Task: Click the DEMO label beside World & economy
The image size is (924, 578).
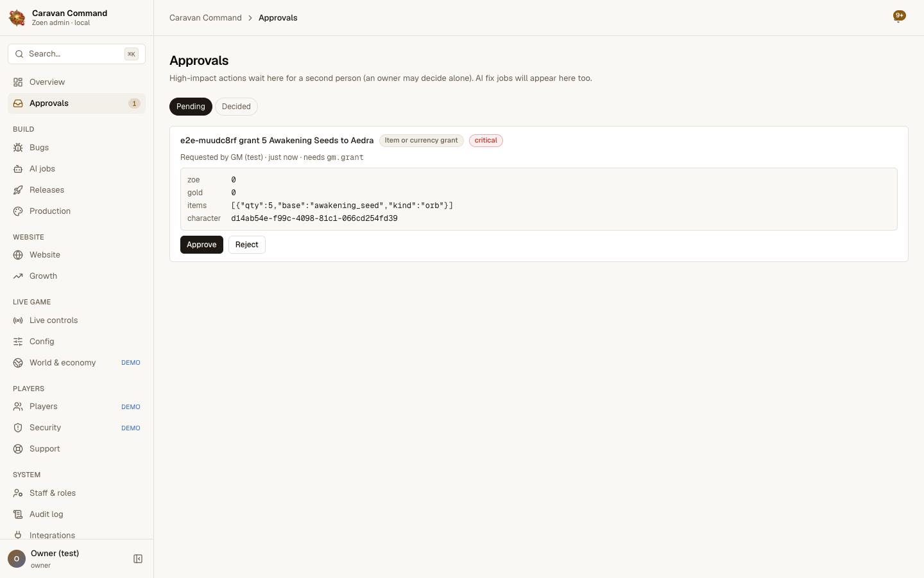Action: [131, 363]
